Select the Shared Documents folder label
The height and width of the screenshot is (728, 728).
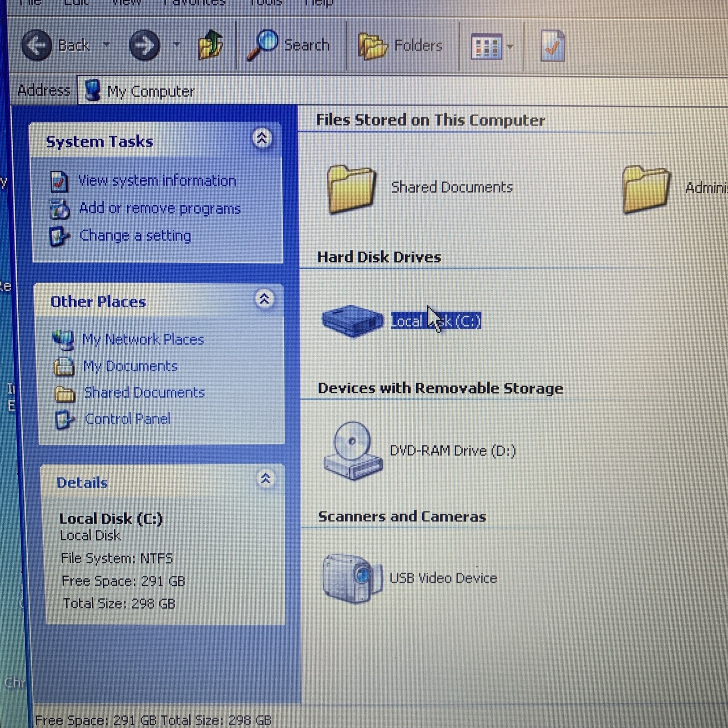pyautogui.click(x=452, y=187)
